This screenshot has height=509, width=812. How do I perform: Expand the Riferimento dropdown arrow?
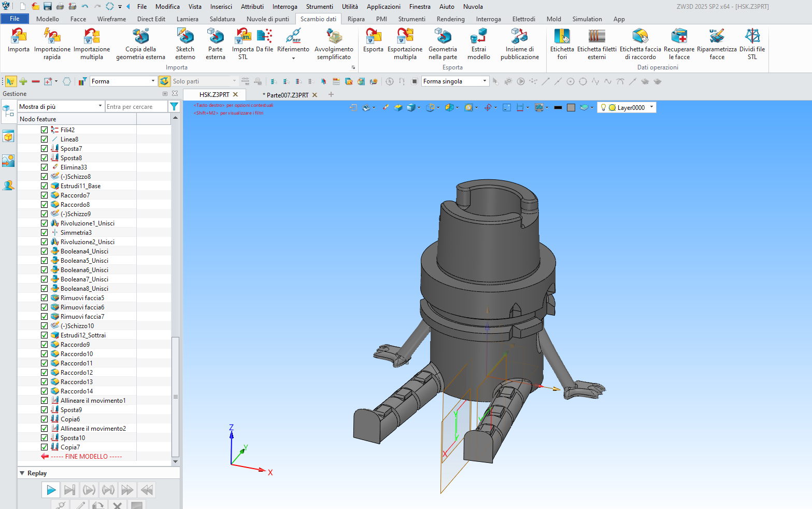click(x=293, y=58)
